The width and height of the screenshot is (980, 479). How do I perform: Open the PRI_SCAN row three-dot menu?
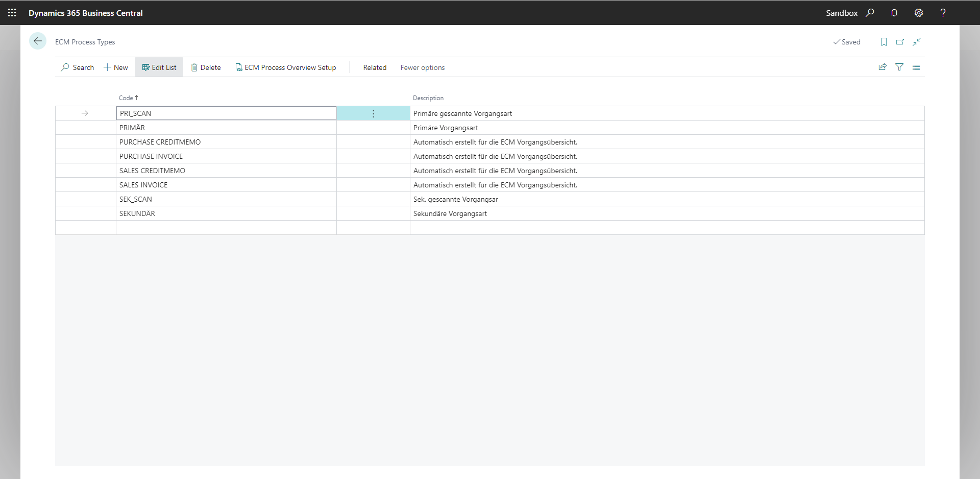tap(373, 113)
